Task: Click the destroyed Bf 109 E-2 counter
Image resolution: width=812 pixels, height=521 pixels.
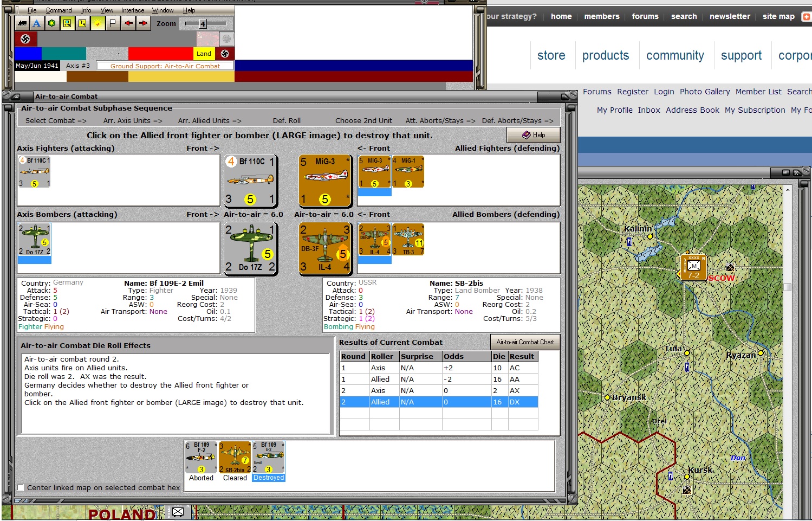Action: [x=268, y=457]
